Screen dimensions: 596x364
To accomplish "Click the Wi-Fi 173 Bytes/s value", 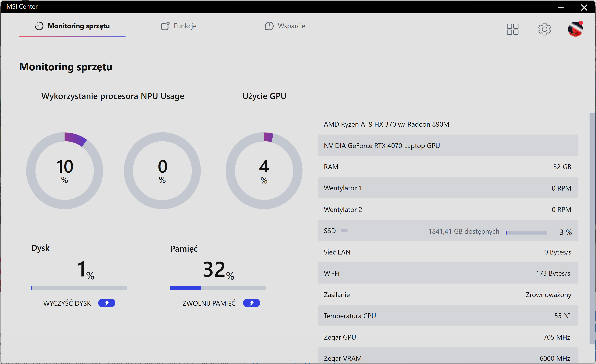I will (x=553, y=273).
